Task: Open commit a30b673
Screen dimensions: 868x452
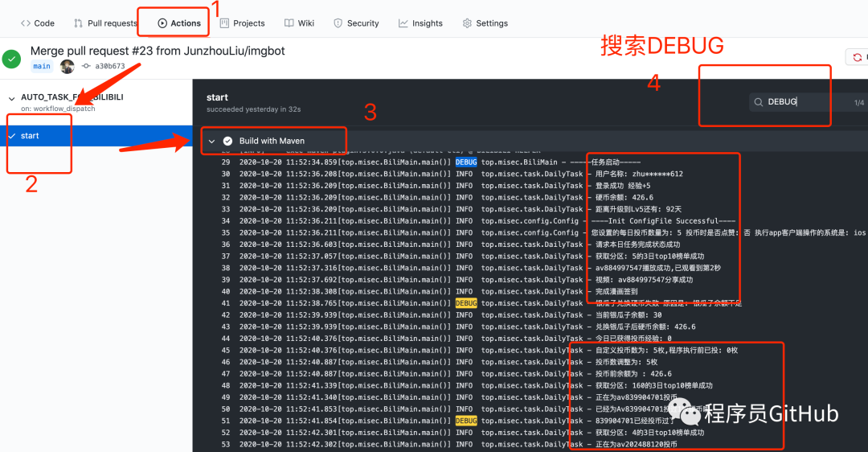Action: point(109,66)
